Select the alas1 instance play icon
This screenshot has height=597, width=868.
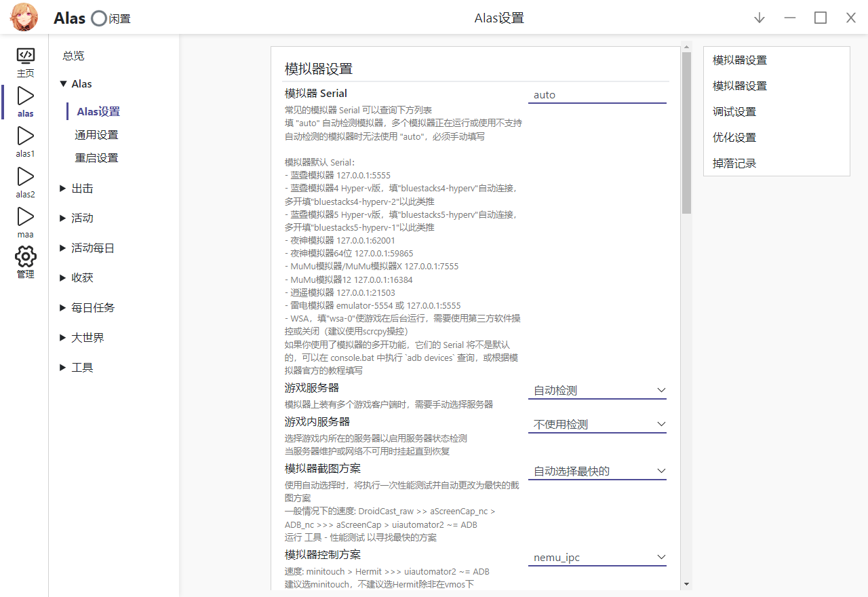click(x=26, y=136)
